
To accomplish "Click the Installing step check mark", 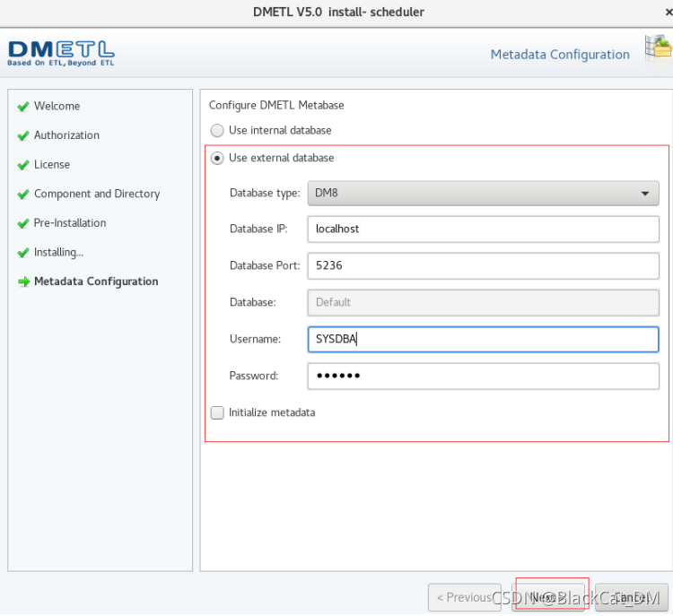I will [23, 252].
